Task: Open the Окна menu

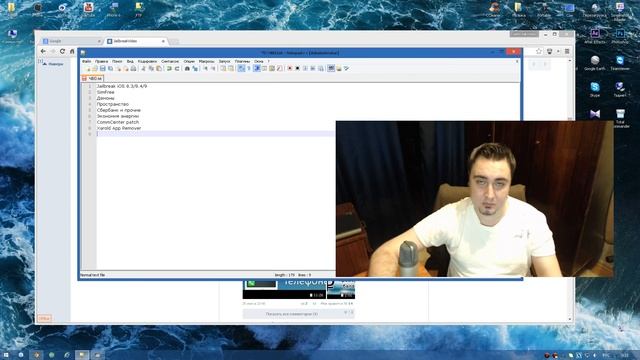Action: click(x=259, y=61)
